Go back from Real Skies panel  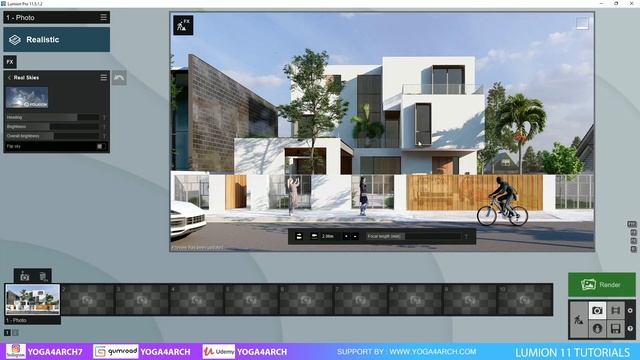9,78
